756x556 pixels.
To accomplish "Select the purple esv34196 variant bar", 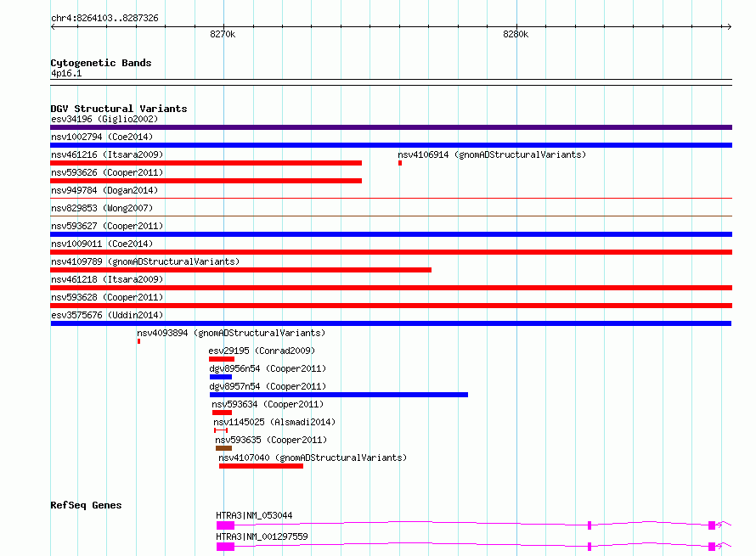I will (x=391, y=127).
